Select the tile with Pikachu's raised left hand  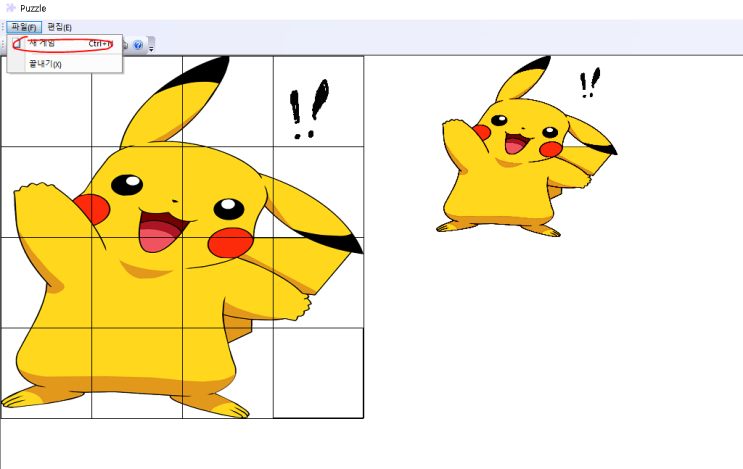(x=46, y=192)
